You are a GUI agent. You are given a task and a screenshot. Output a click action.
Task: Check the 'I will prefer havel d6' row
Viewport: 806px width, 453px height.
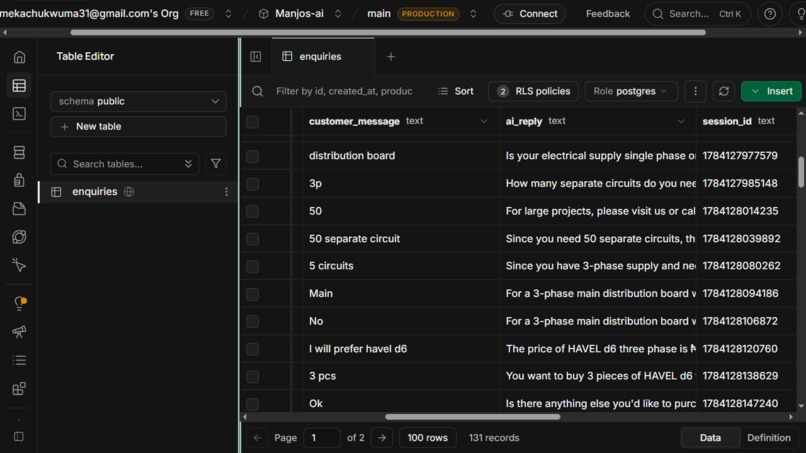coord(252,349)
